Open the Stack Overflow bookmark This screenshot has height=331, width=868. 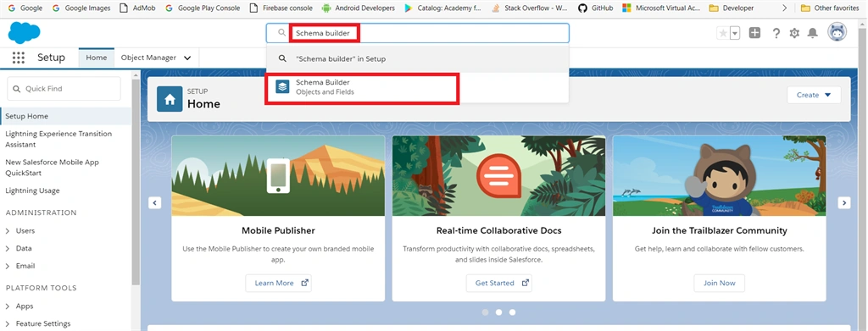[530, 8]
